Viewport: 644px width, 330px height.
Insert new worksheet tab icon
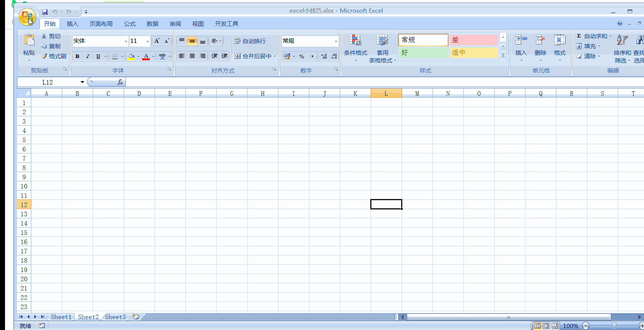(136, 317)
